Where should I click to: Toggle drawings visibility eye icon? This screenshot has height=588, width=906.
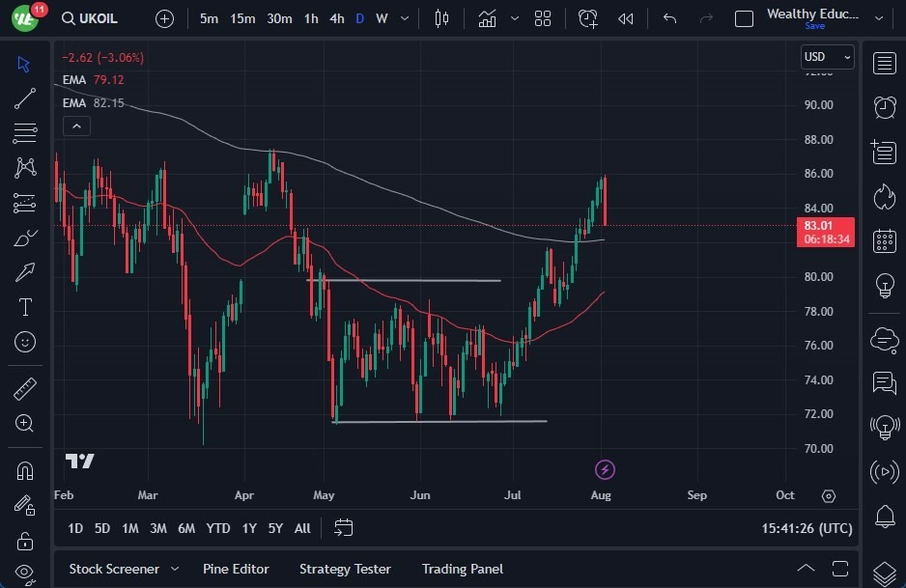[x=25, y=572]
